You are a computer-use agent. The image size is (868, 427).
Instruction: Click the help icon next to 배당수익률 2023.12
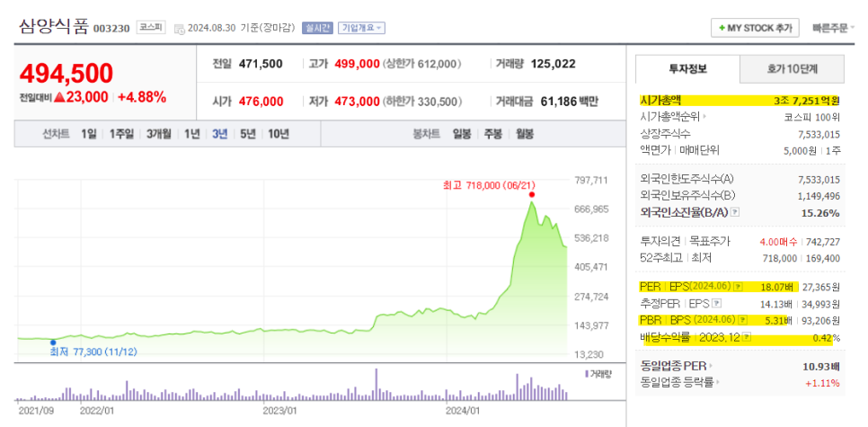tap(747, 337)
